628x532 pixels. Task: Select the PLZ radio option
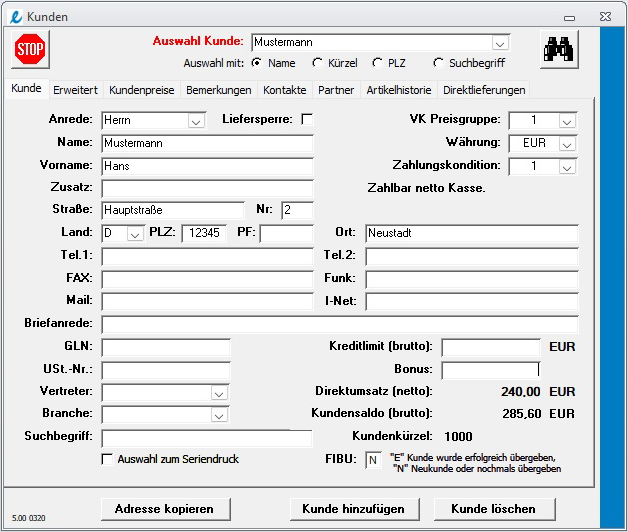click(x=377, y=63)
